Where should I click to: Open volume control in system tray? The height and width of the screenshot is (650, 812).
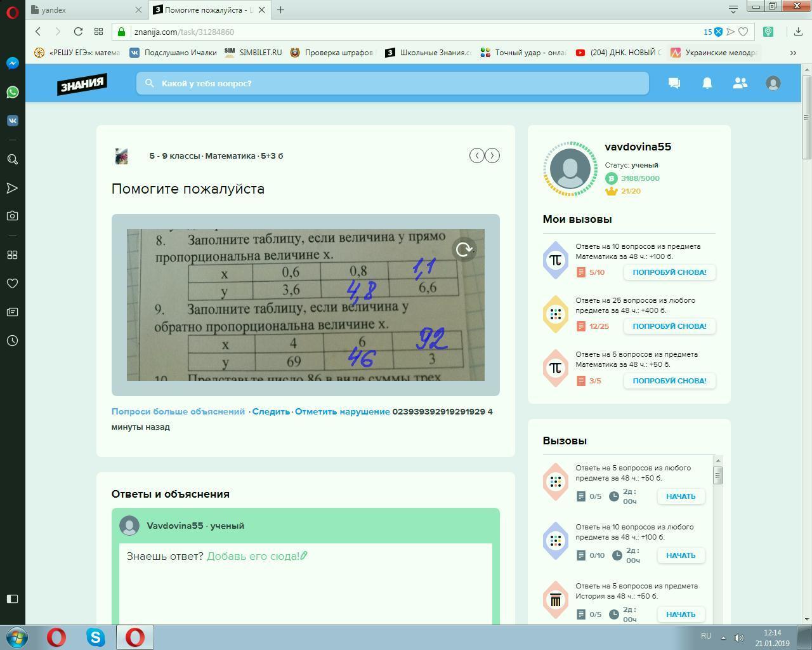(738, 637)
